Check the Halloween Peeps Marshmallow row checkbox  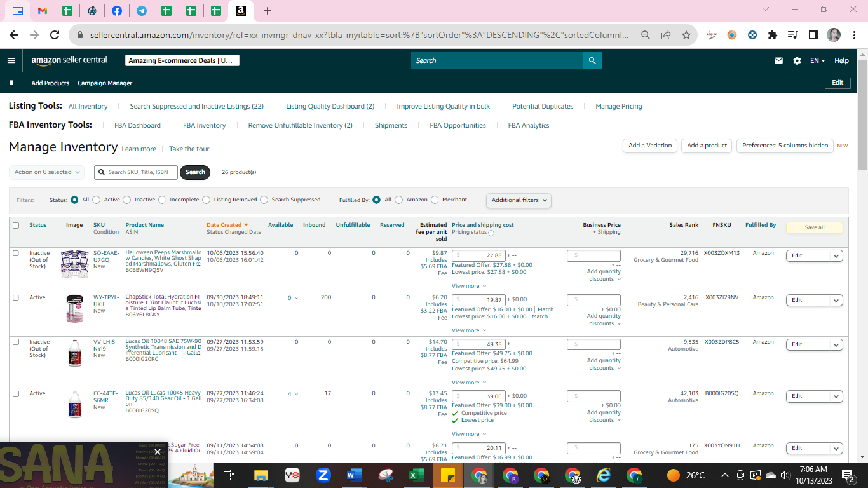click(16, 253)
